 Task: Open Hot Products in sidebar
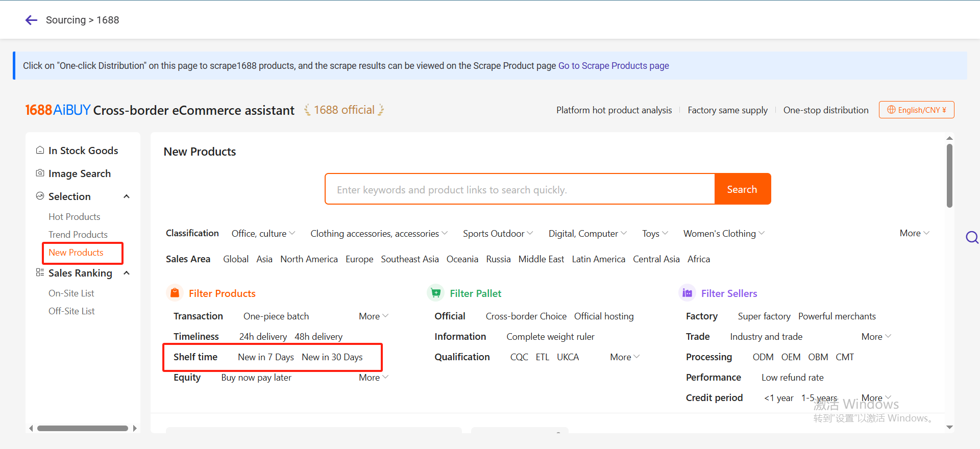pos(75,217)
